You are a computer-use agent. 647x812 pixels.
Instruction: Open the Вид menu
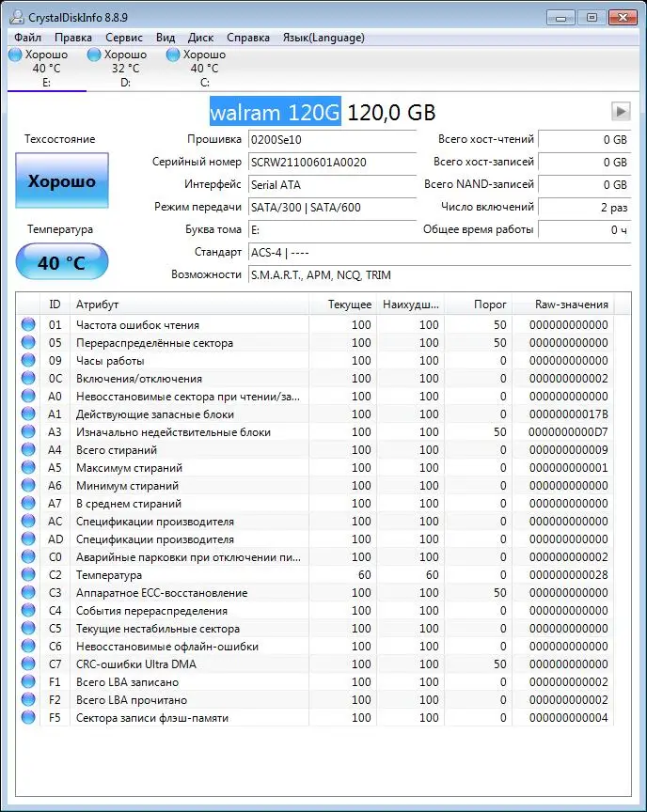tap(166, 38)
